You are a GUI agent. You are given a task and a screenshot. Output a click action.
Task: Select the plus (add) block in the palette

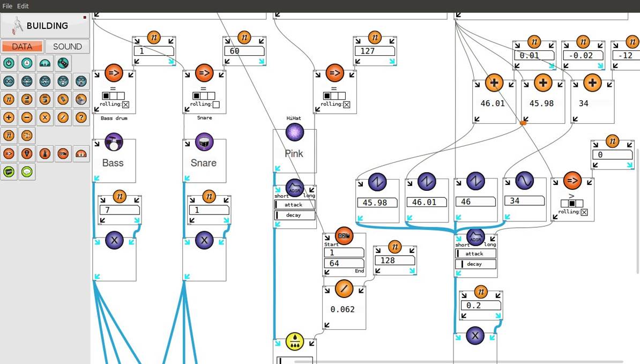pyautogui.click(x=9, y=117)
